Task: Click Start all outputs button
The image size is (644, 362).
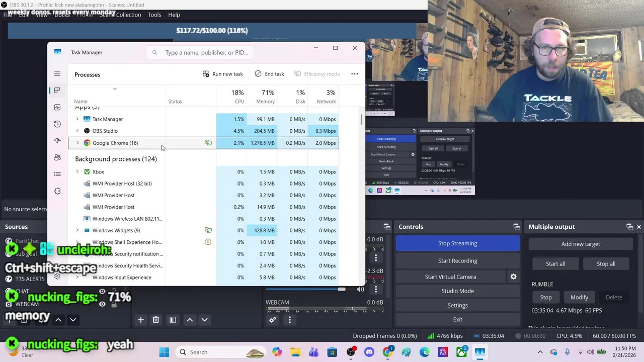Action: coord(555,263)
